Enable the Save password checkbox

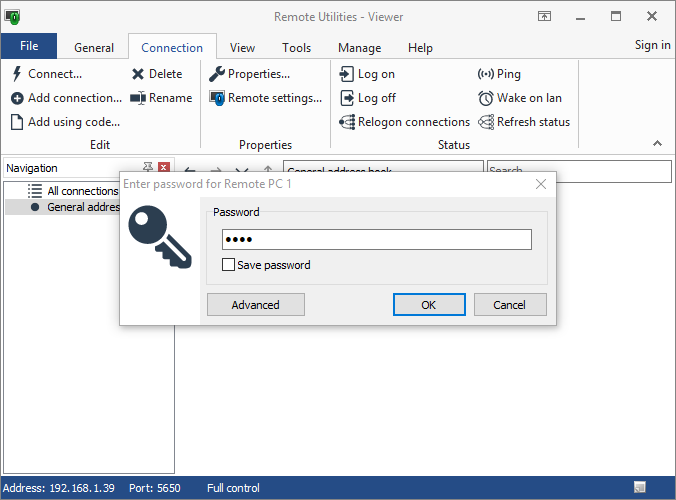(x=229, y=265)
